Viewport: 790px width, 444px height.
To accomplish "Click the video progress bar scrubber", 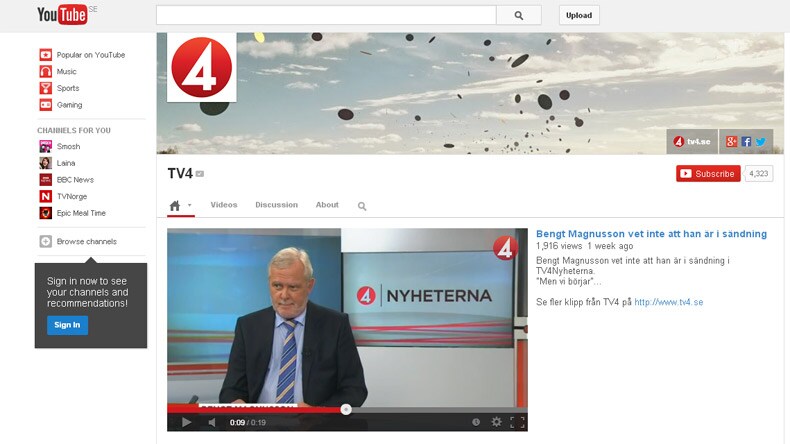I will click(x=346, y=409).
